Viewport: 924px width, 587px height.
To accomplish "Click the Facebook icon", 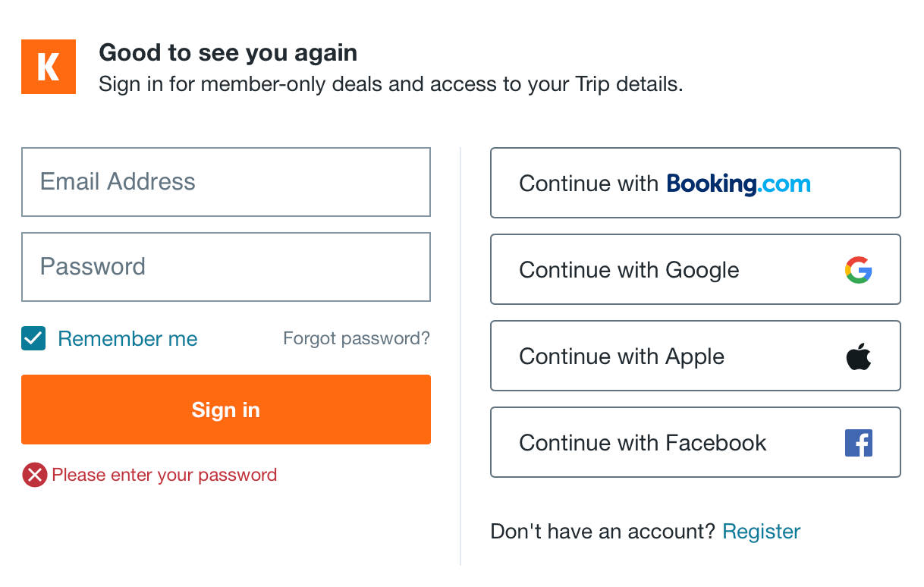I will [858, 442].
